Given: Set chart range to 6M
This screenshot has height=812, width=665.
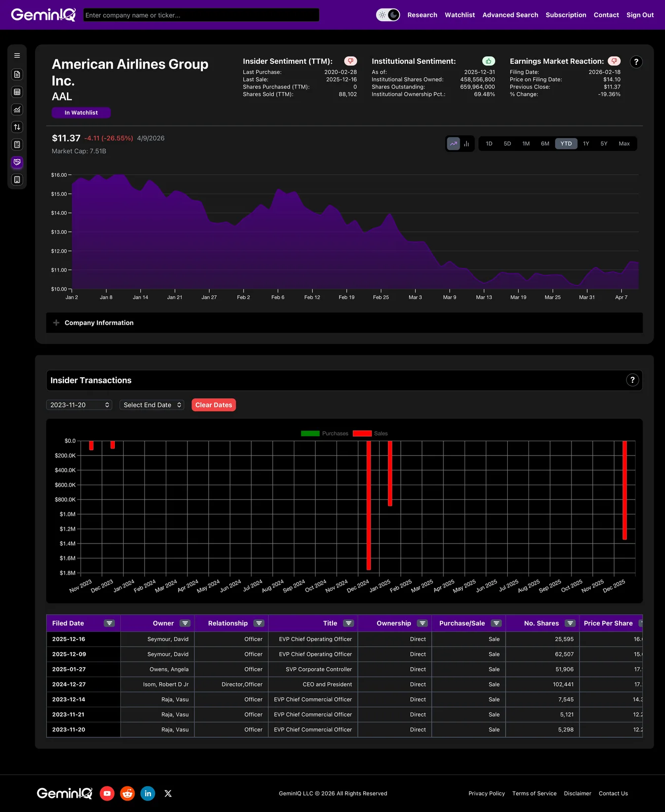Looking at the screenshot, I should pyautogui.click(x=545, y=143).
